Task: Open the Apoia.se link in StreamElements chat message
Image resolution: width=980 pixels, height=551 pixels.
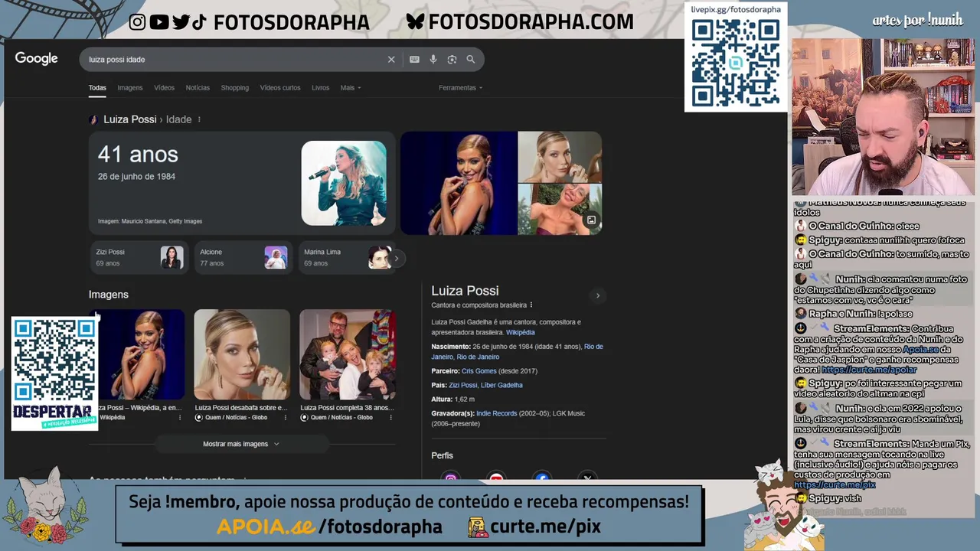Action: tap(920, 350)
